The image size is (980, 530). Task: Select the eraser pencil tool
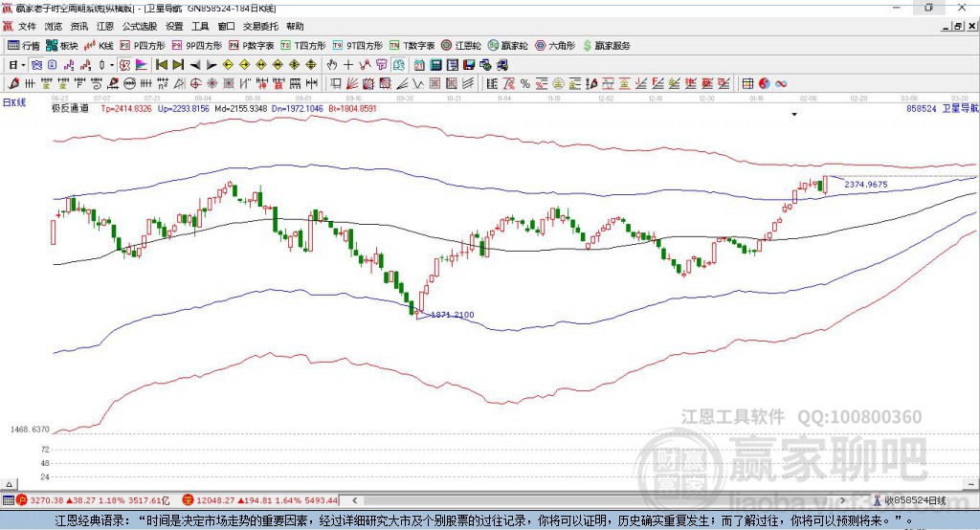(13, 83)
